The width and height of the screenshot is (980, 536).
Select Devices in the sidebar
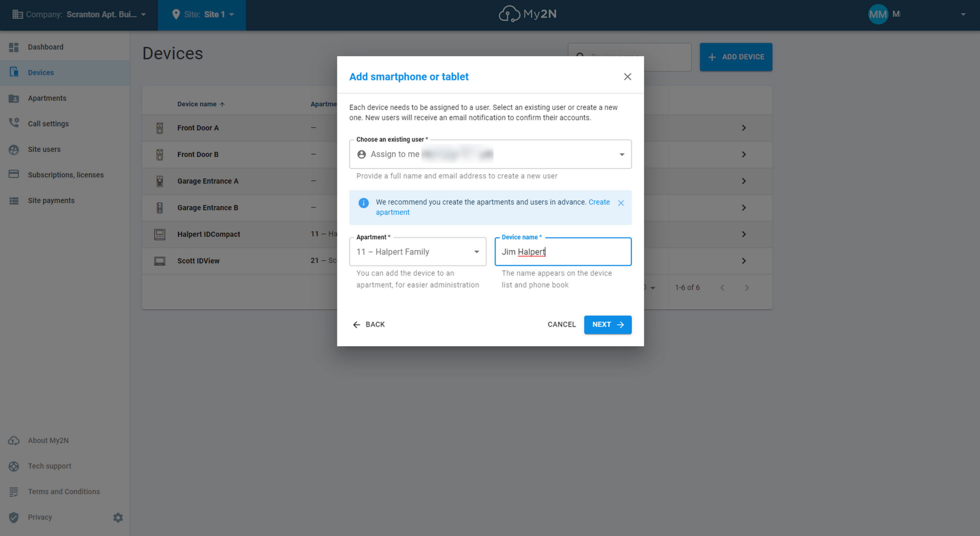65,72
